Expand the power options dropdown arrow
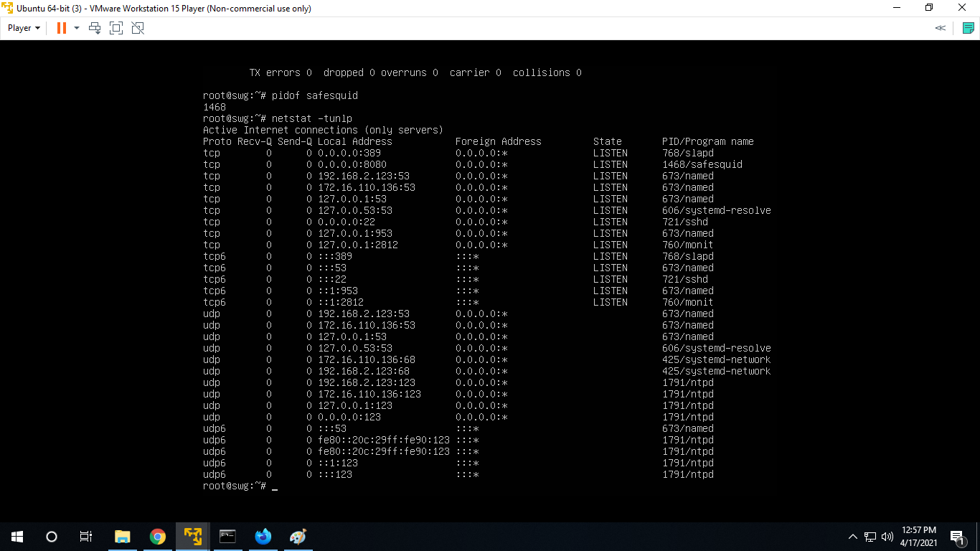Image resolution: width=980 pixels, height=551 pixels. coord(77,28)
